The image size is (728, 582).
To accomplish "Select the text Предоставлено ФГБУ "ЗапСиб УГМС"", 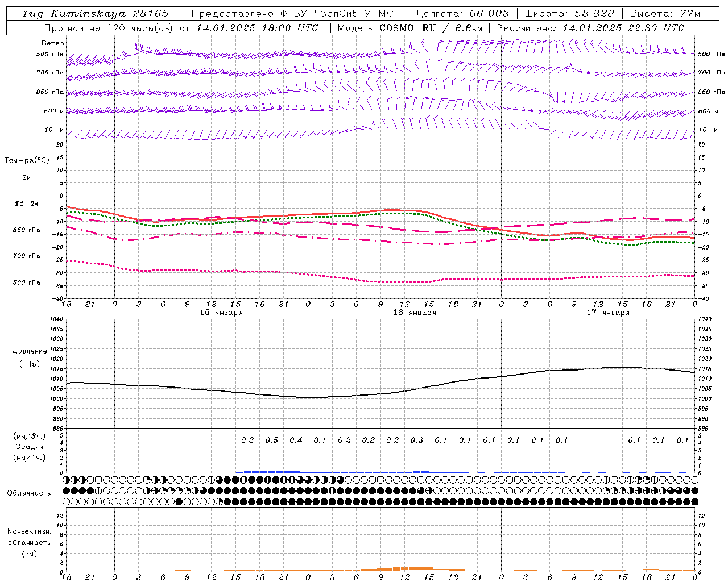I will (x=295, y=14).
